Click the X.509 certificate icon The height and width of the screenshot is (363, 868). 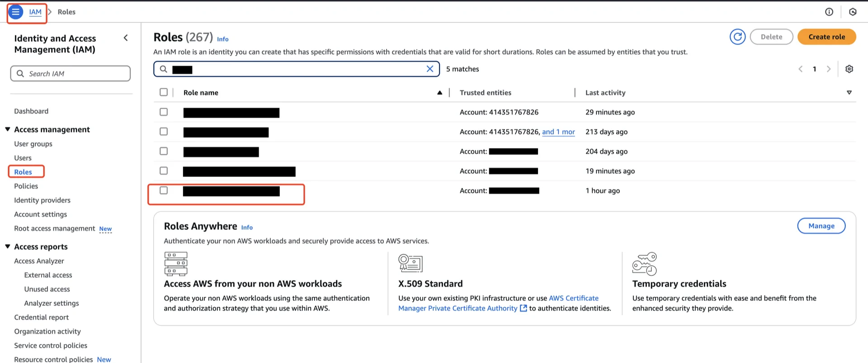click(410, 263)
